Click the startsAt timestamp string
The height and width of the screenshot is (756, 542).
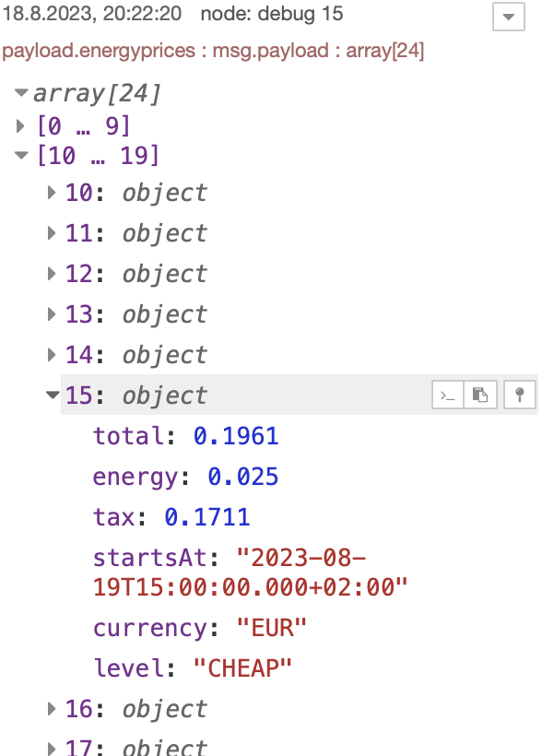point(250,573)
